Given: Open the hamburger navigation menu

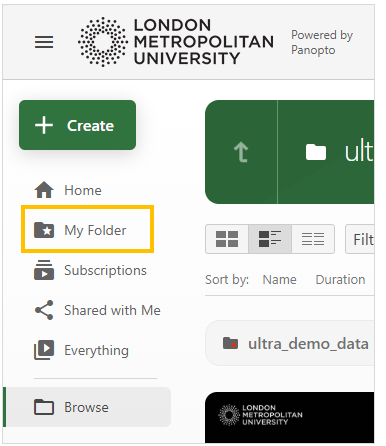Looking at the screenshot, I should pyautogui.click(x=44, y=42).
